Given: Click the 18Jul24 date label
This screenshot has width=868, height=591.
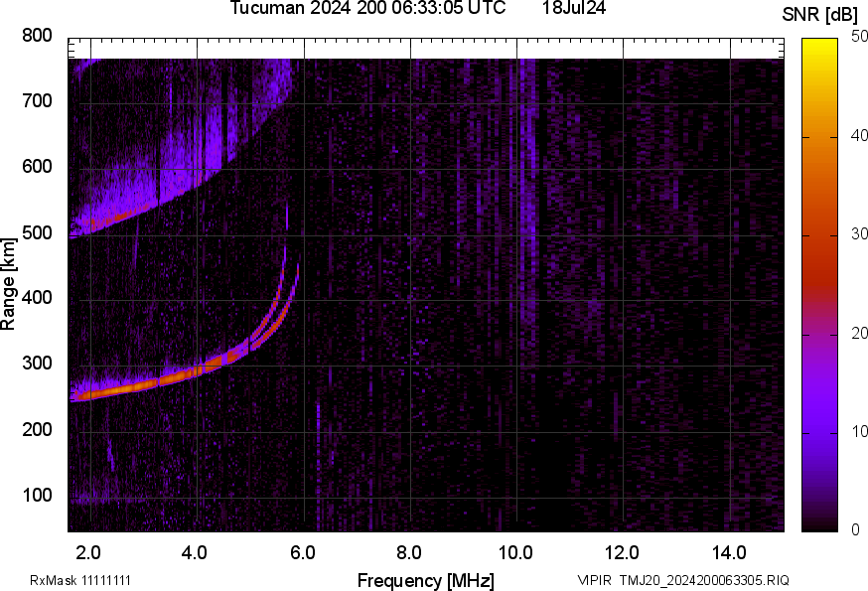Looking at the screenshot, I should click(x=574, y=9).
